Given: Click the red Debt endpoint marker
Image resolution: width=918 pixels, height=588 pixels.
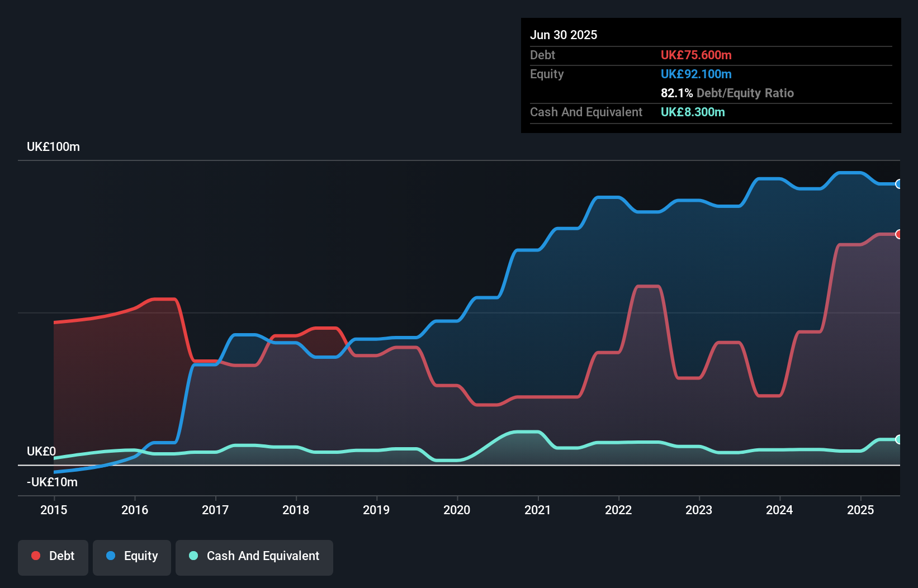Looking at the screenshot, I should 898,234.
